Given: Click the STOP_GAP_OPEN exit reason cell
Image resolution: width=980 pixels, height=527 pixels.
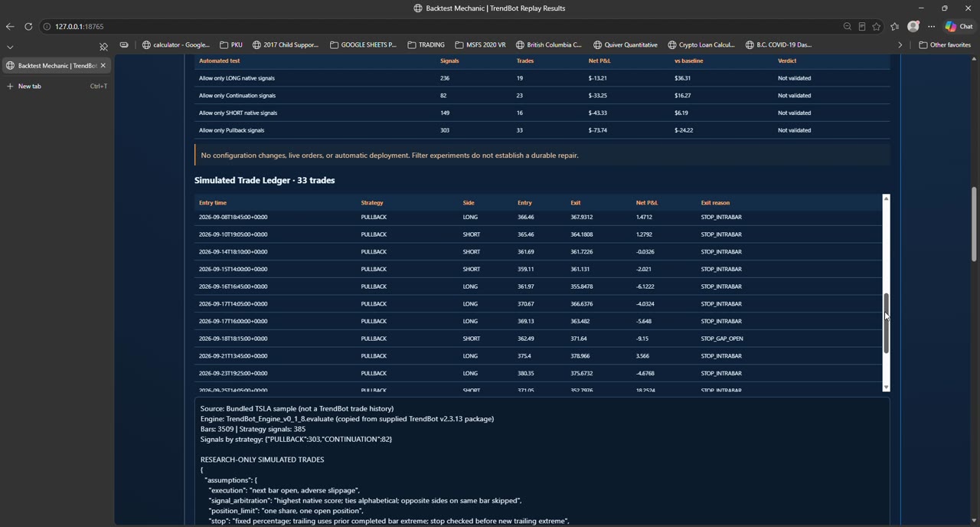Looking at the screenshot, I should 722,339.
